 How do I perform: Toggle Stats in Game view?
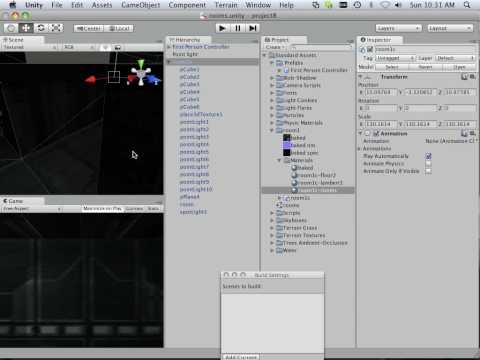153,209
